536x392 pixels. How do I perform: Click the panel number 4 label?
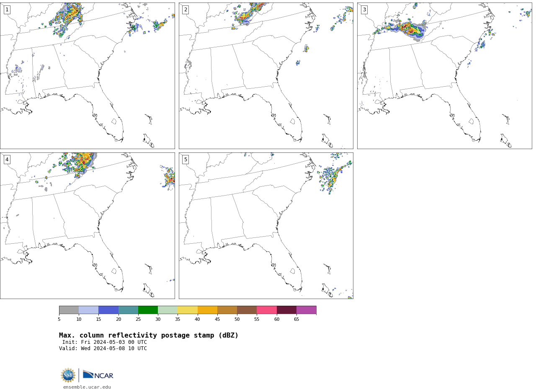pos(7,160)
